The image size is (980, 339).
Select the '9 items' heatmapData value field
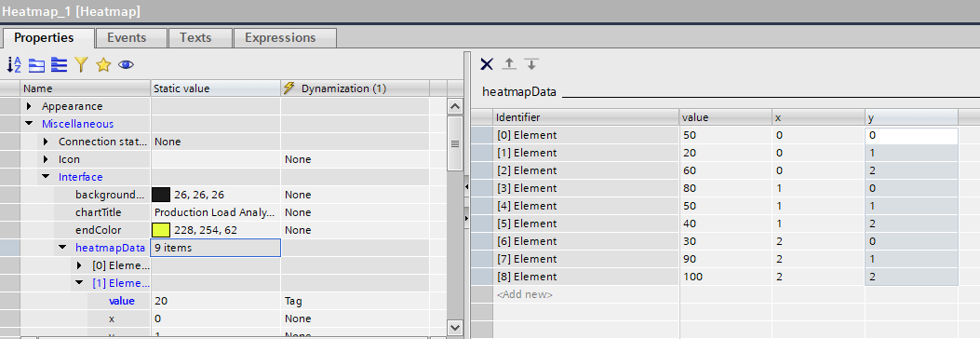click(x=215, y=248)
